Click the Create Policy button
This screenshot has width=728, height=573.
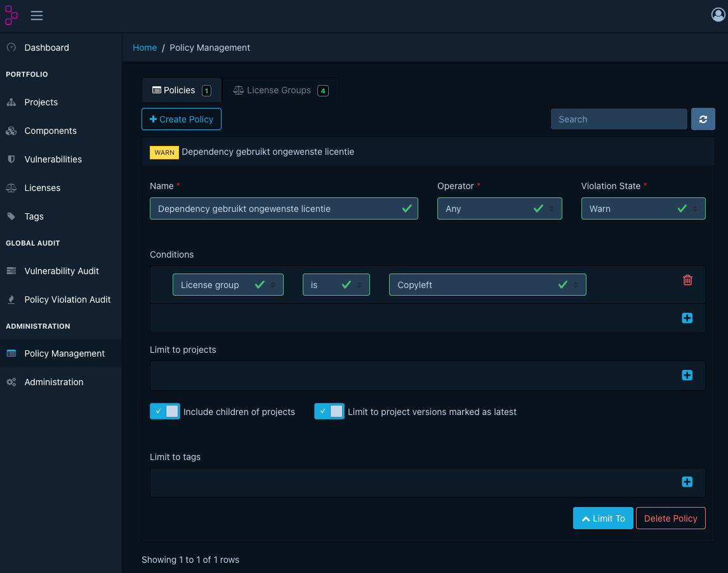[181, 119]
